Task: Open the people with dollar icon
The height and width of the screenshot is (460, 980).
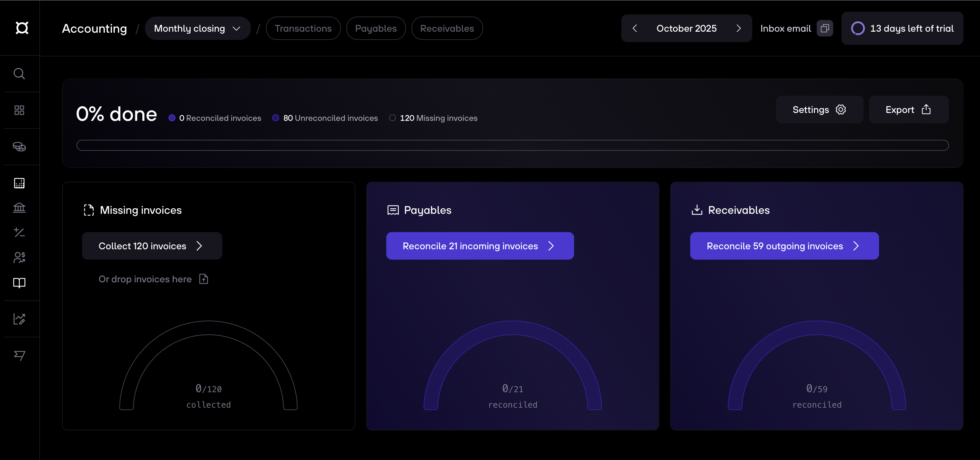Action: point(19,257)
